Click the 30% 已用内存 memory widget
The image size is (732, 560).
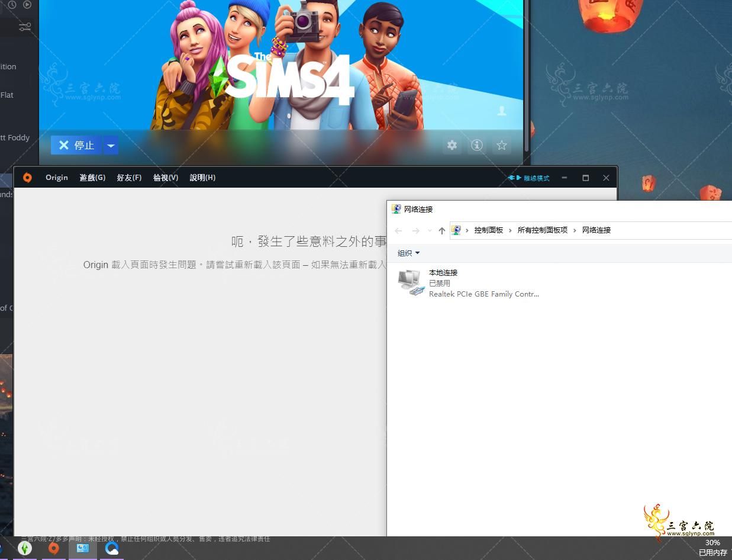pyautogui.click(x=713, y=548)
